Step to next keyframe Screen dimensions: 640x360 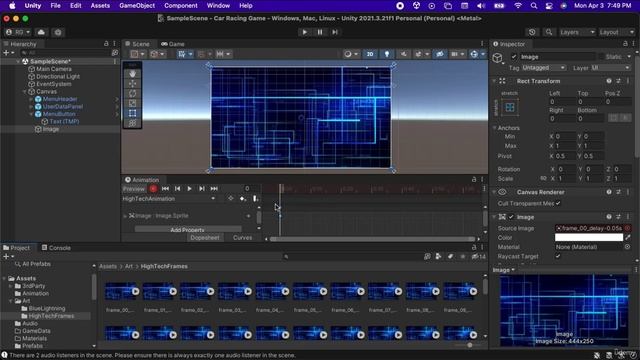202,189
